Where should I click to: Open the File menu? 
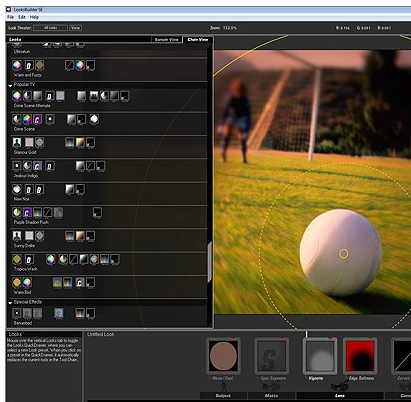[x=10, y=17]
